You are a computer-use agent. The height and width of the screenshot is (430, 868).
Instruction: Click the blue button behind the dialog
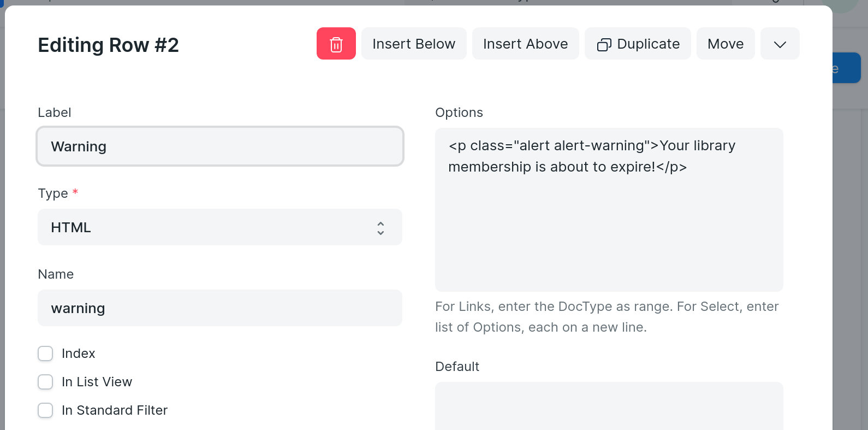846,68
